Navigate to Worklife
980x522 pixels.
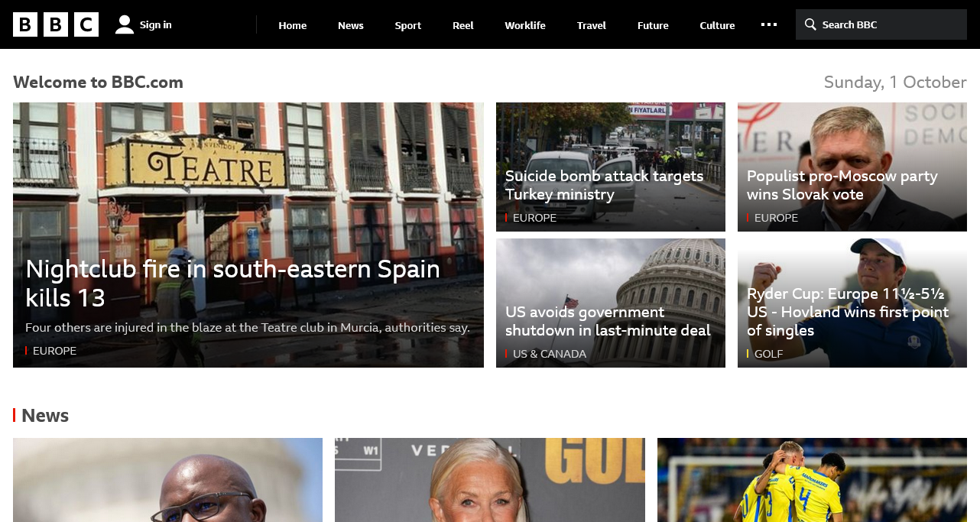click(x=525, y=25)
